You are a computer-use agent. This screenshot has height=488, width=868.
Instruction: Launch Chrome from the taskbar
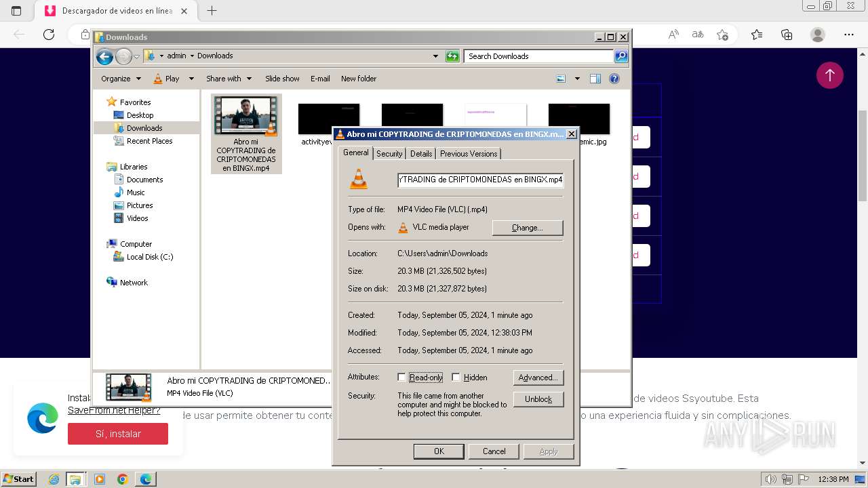tap(122, 479)
